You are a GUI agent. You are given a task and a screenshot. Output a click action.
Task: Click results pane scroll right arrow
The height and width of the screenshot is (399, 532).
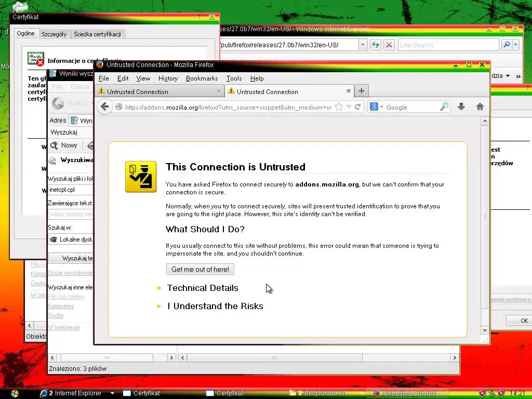click(x=455, y=357)
